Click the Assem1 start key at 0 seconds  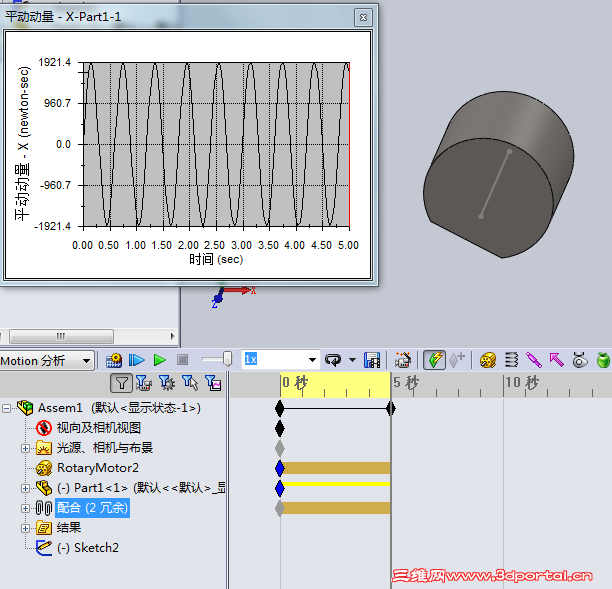(279, 409)
